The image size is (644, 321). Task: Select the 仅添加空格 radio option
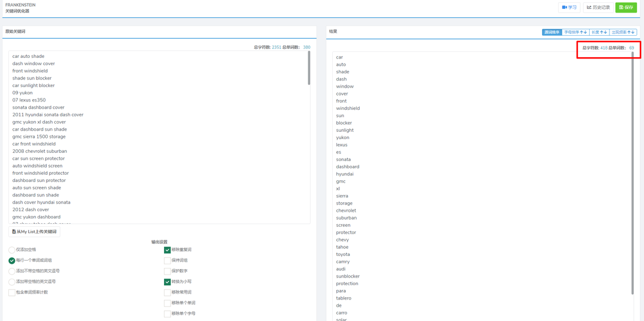point(12,250)
